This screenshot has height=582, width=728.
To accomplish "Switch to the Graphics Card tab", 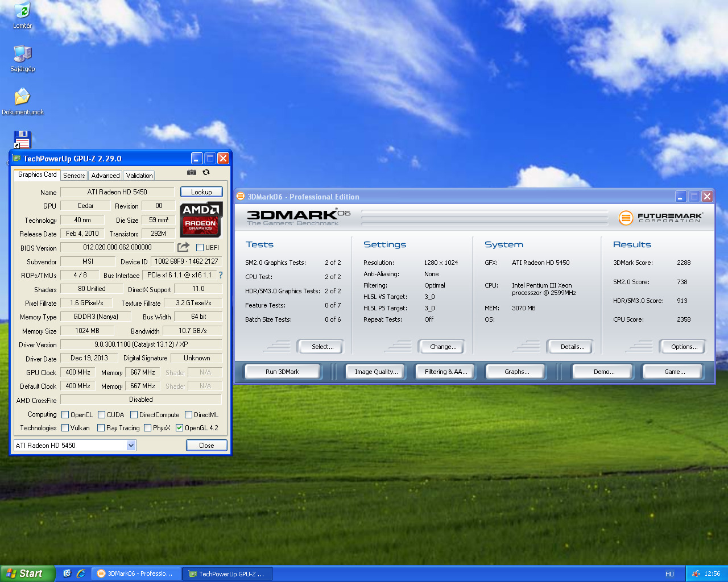I will (37, 174).
